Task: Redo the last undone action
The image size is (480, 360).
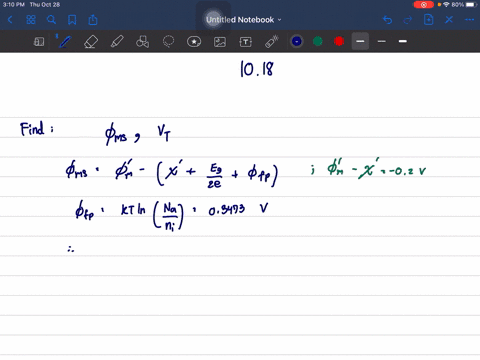Action: coord(408,20)
